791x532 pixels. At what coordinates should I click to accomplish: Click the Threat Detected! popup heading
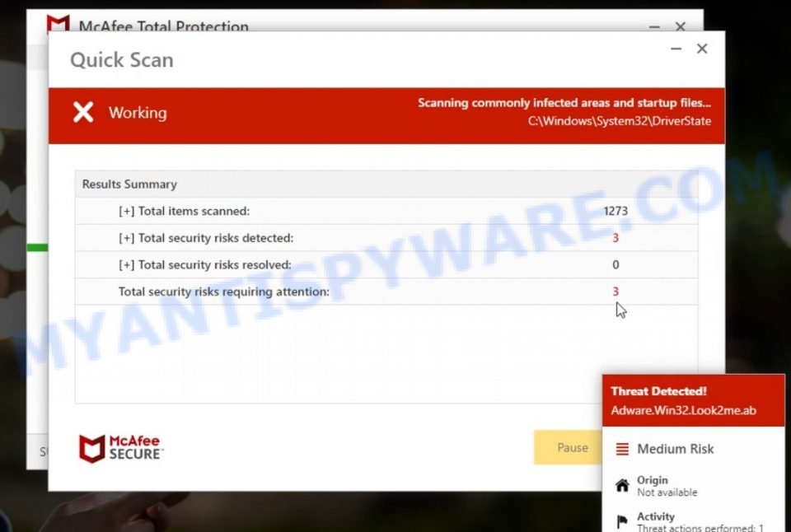[658, 391]
